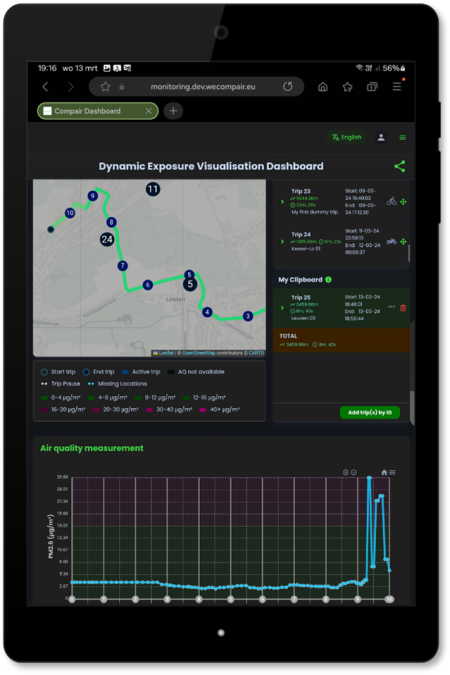Click the Trip 24 title
Viewport: 450px width, 675px height.
click(301, 235)
